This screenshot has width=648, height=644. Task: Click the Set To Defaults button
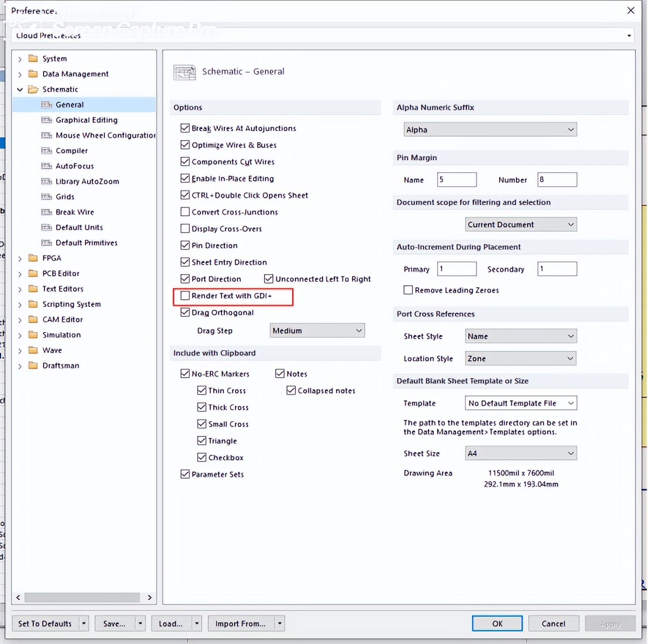(45, 623)
